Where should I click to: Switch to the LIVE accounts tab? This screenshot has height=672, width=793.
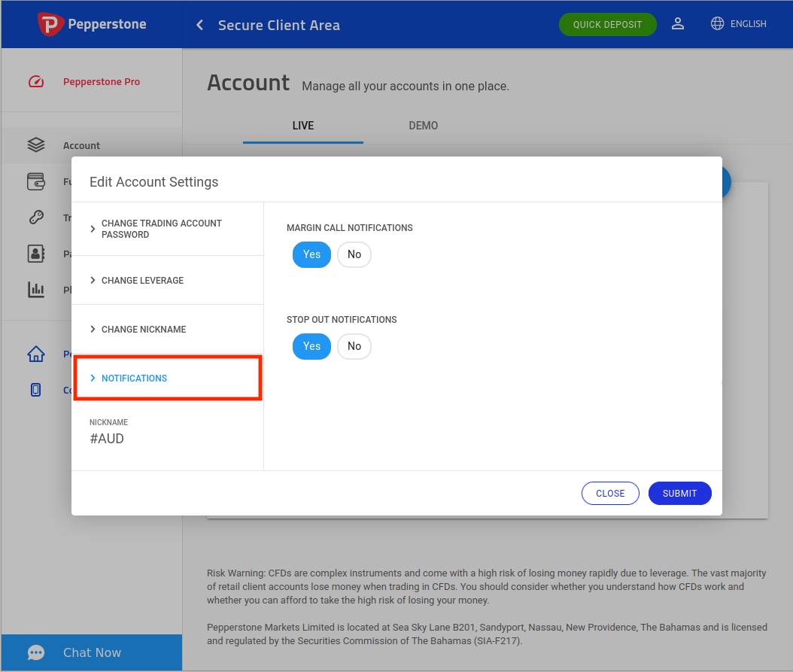303,126
